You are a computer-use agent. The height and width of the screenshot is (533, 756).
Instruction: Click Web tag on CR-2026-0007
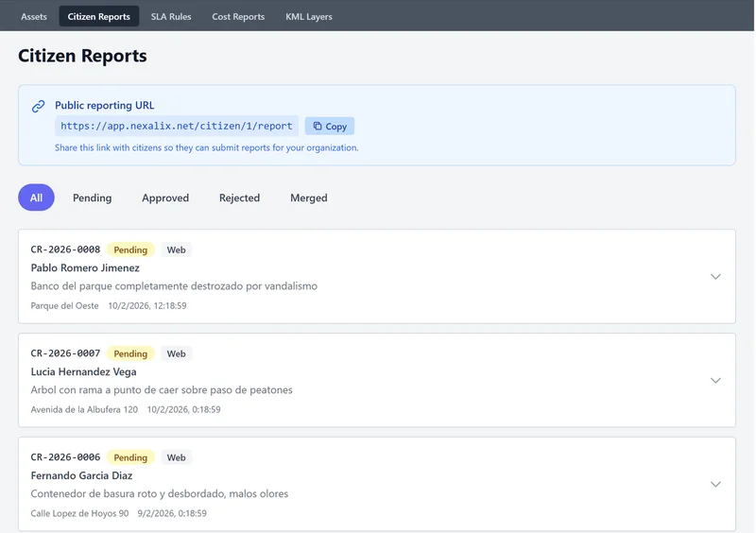tap(176, 354)
